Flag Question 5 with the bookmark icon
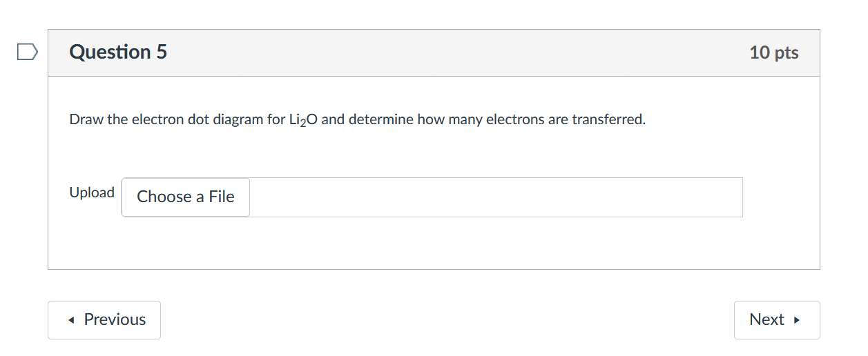This screenshot has height=356, width=868. pyautogui.click(x=26, y=52)
